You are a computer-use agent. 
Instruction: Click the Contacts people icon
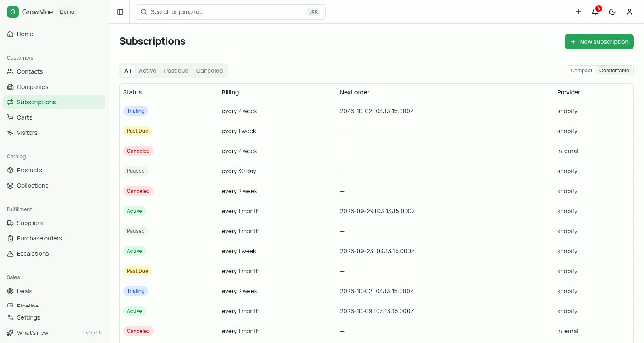(x=10, y=71)
